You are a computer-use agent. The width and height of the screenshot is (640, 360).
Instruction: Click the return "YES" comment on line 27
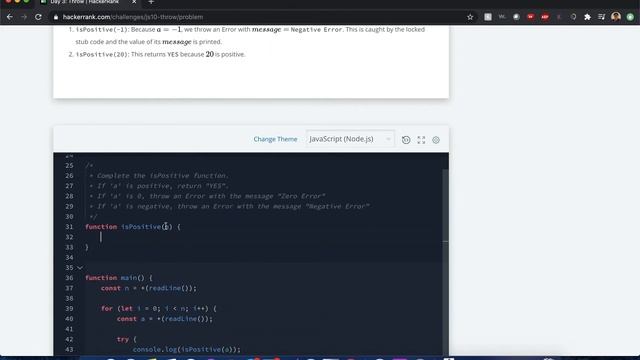[x=159, y=186]
